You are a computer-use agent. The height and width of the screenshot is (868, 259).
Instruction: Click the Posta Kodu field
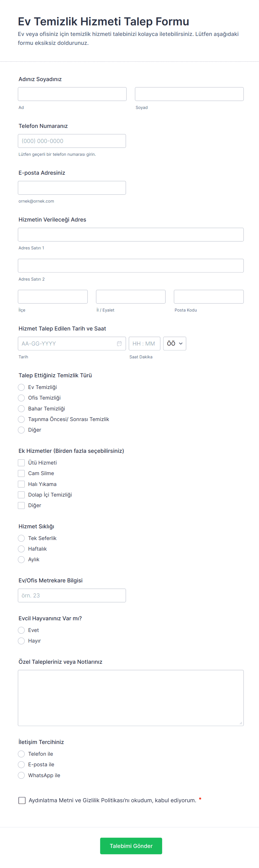[x=209, y=296]
